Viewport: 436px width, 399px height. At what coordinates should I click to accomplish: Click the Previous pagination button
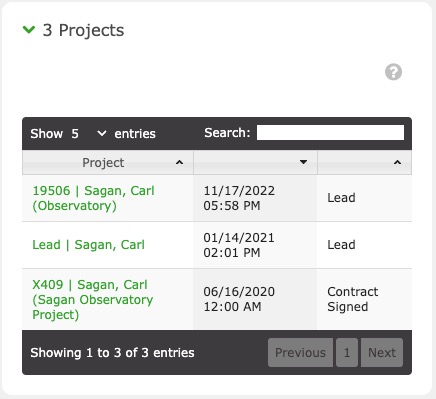pyautogui.click(x=300, y=353)
